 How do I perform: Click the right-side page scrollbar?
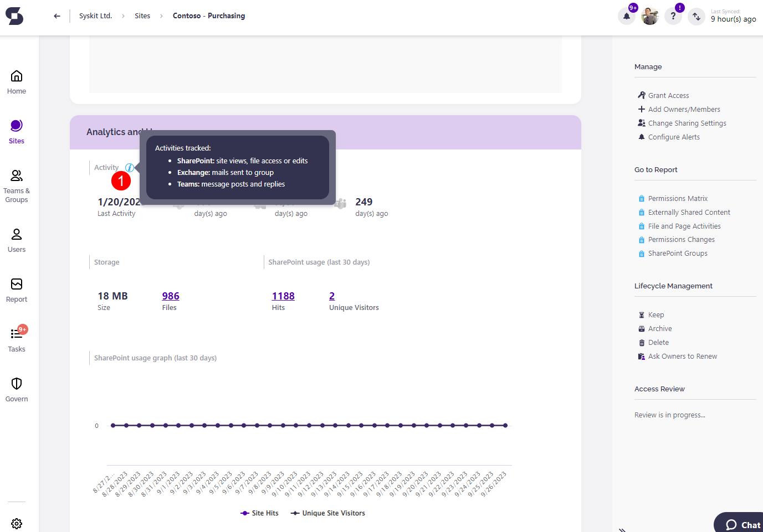click(x=760, y=166)
